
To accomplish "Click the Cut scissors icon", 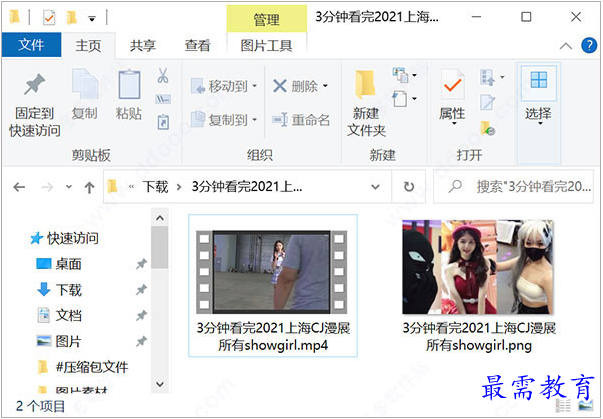I will [163, 75].
